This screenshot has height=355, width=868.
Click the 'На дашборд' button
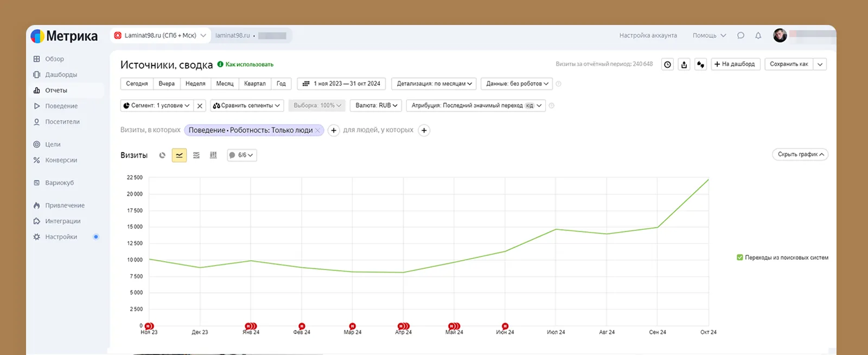(x=735, y=64)
